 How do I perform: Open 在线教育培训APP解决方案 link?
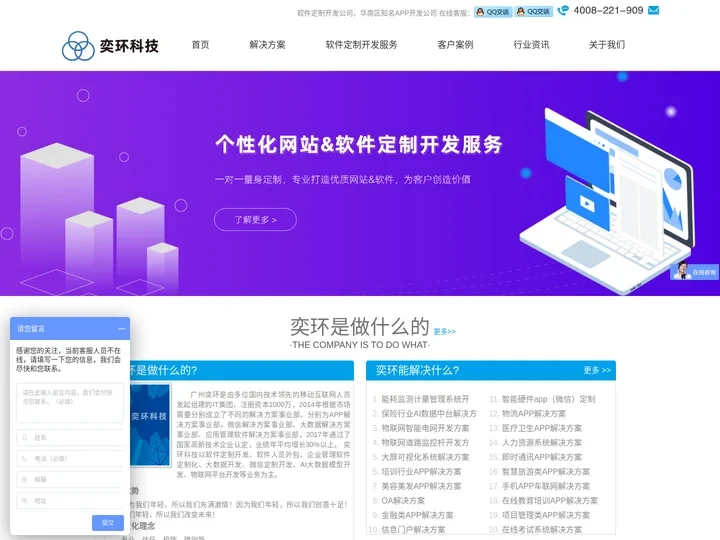550,501
